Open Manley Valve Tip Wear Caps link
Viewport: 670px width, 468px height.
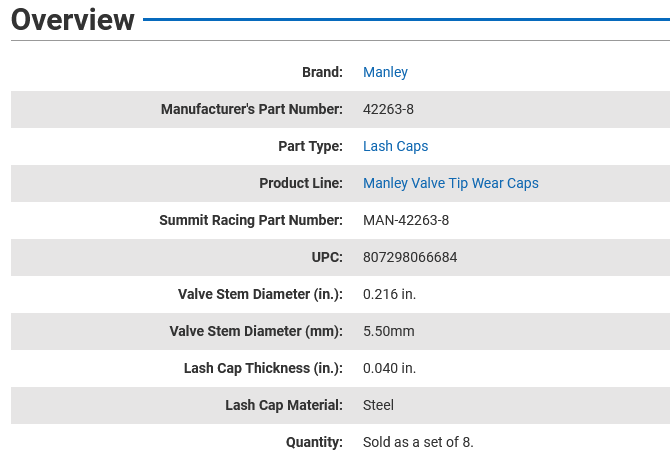450,183
